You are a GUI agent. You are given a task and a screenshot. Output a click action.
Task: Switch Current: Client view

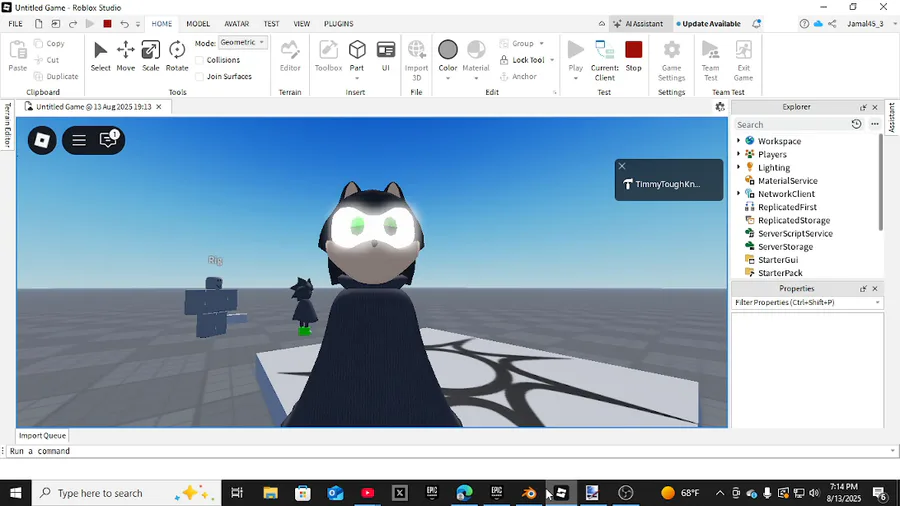(x=604, y=60)
